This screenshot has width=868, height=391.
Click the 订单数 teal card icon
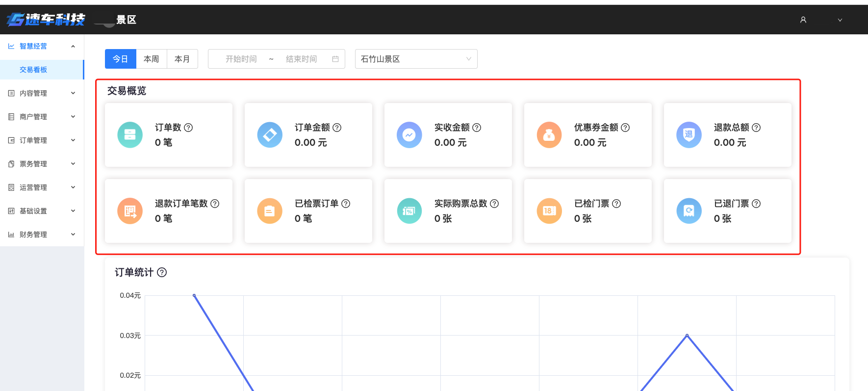tap(130, 135)
